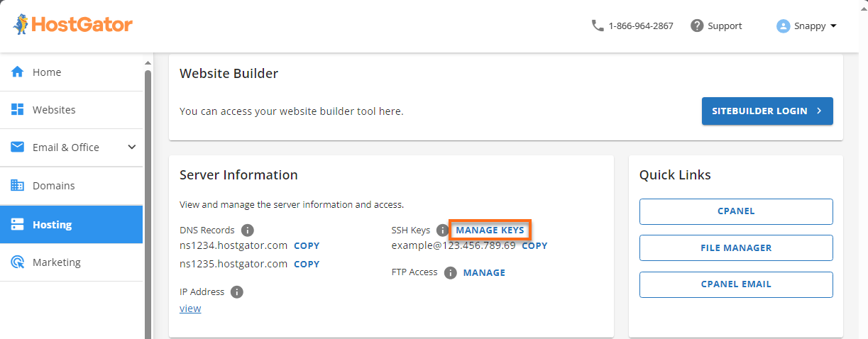Click the Server Information heading
Screen dimensions: 868x339
238,175
